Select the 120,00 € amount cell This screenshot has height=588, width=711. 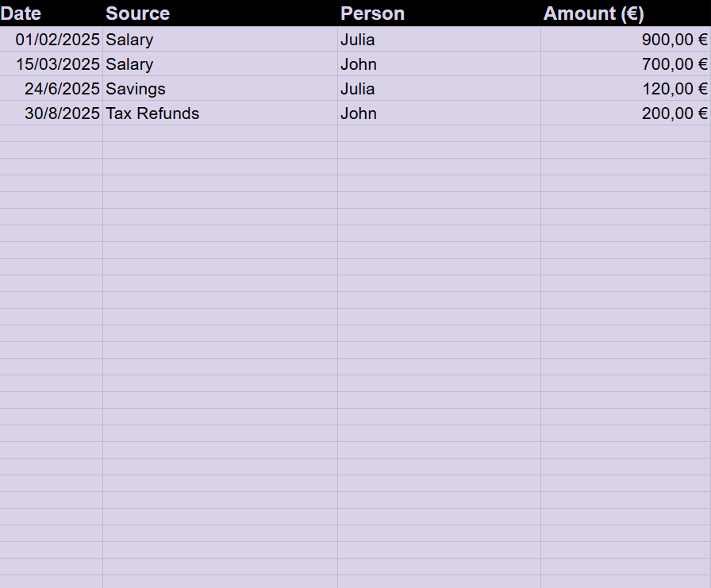coord(674,89)
